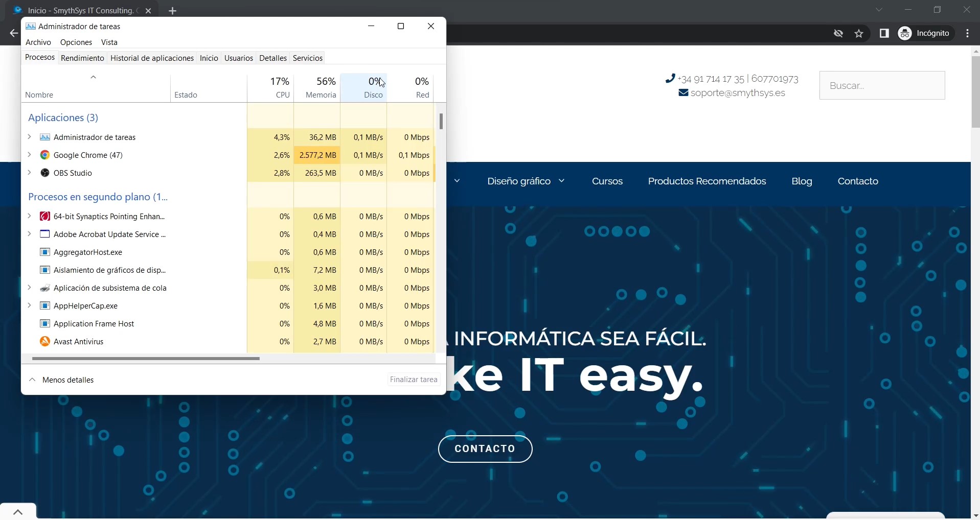980x520 pixels.
Task: Expand the Administrador de tareas process row
Action: point(29,137)
